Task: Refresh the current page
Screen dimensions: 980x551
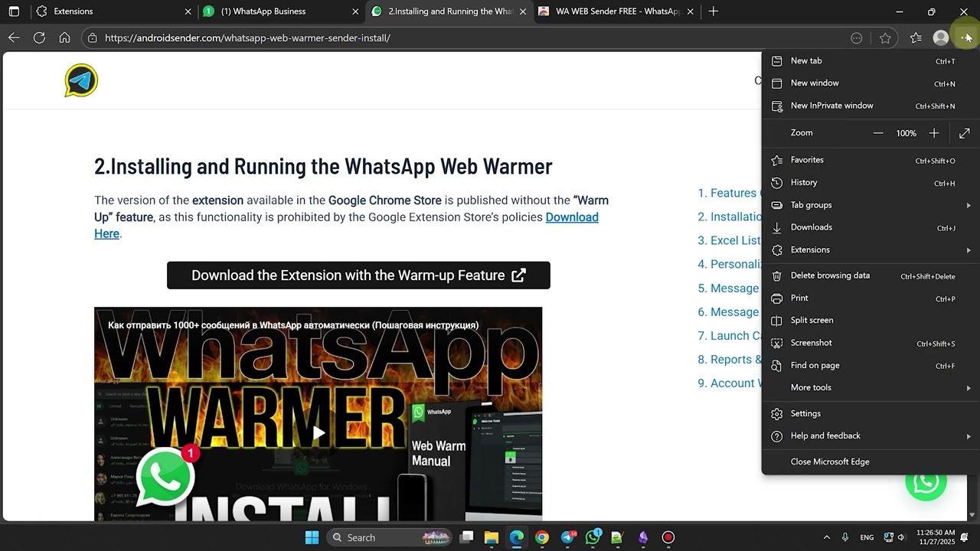Action: (x=39, y=37)
